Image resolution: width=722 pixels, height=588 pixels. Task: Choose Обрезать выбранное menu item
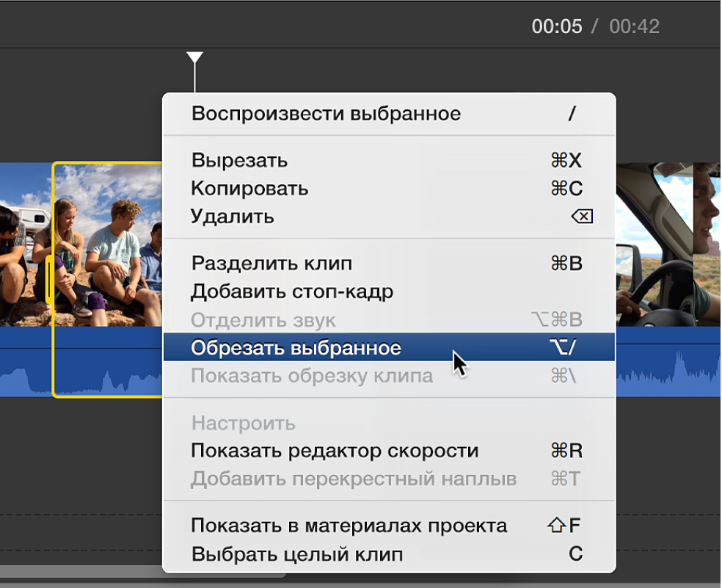tap(389, 347)
